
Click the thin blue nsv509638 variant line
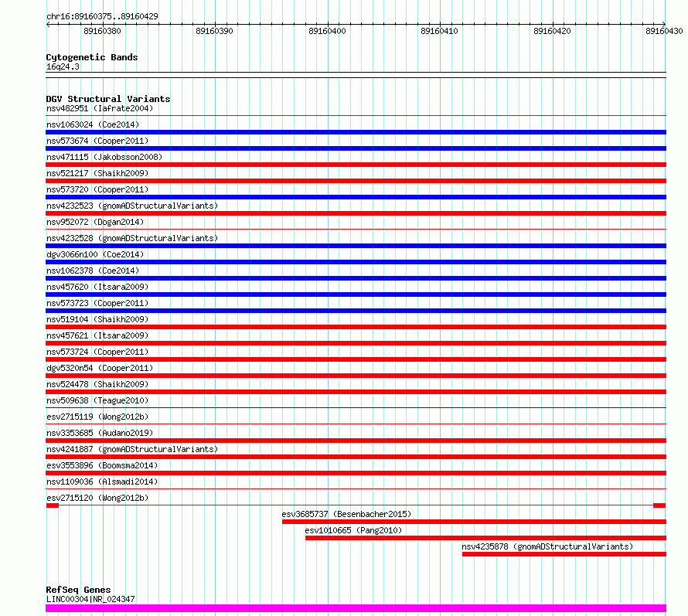(356, 408)
